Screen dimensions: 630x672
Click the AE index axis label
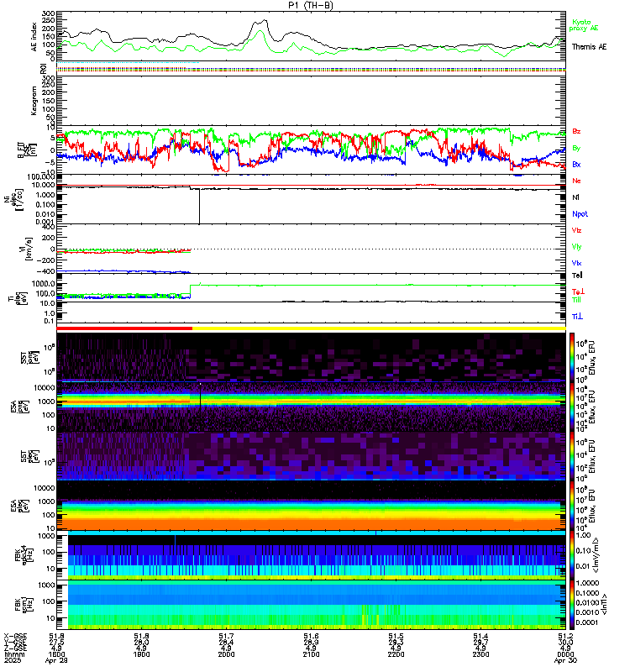pyautogui.click(x=34, y=37)
